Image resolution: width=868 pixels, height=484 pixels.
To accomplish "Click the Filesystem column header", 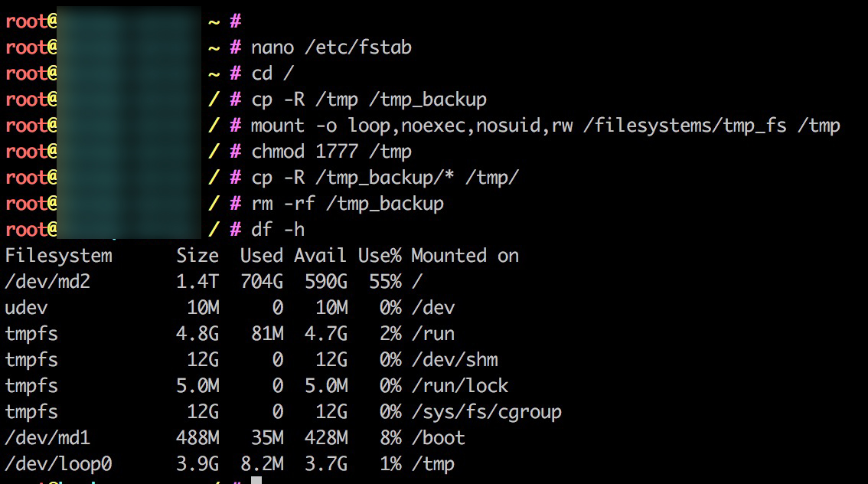I will click(x=58, y=256).
